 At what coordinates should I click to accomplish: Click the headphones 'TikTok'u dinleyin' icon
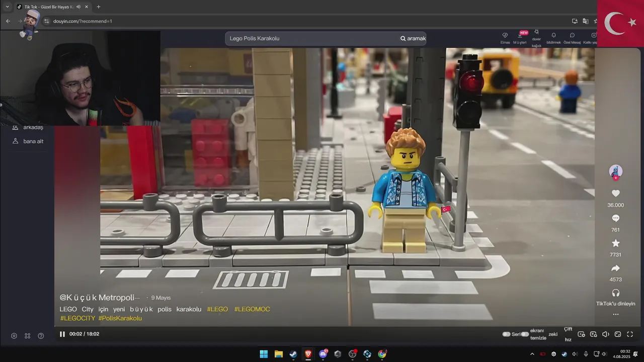pos(615,293)
